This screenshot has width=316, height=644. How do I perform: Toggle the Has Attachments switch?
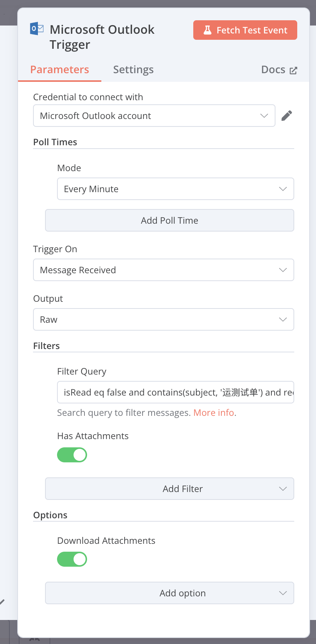pyautogui.click(x=72, y=455)
